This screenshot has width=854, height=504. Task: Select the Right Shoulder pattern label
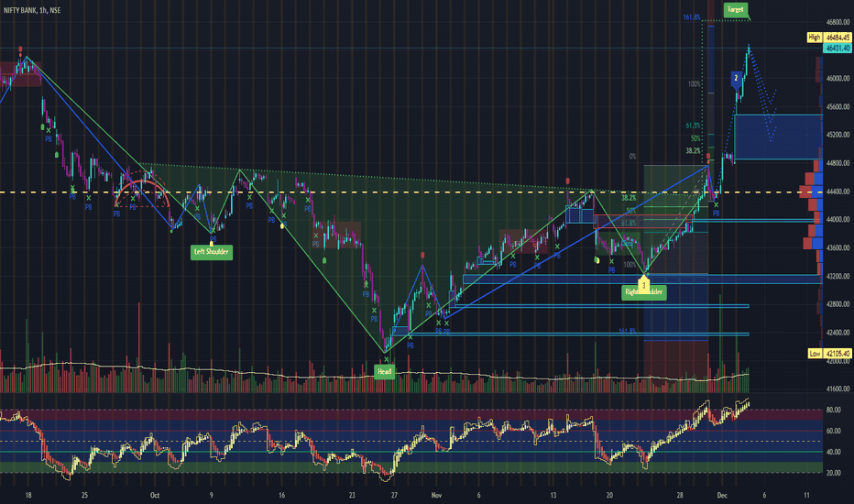pyautogui.click(x=644, y=292)
